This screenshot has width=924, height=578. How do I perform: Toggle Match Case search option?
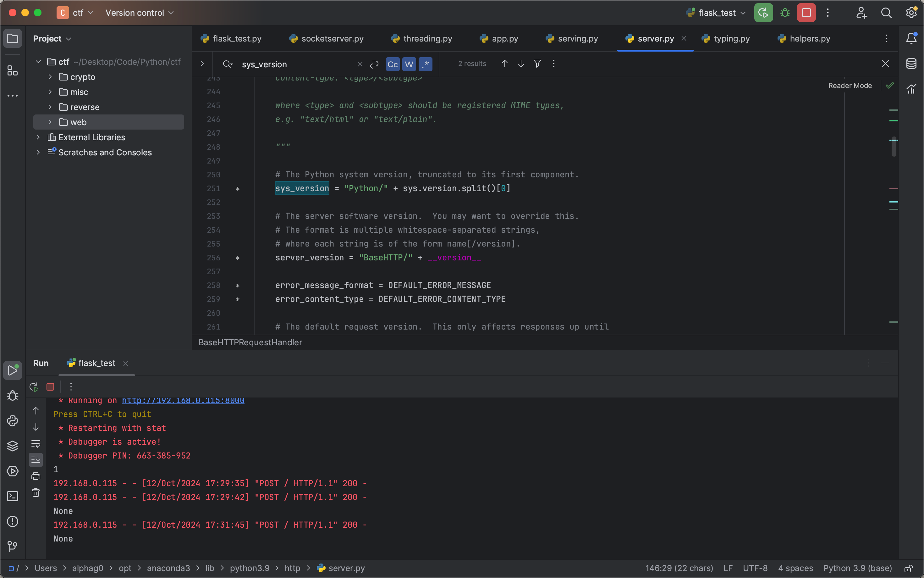[x=392, y=64]
